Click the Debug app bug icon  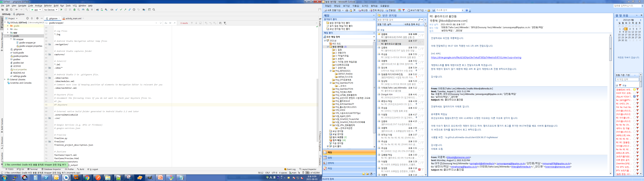pyautogui.click(x=74, y=10)
